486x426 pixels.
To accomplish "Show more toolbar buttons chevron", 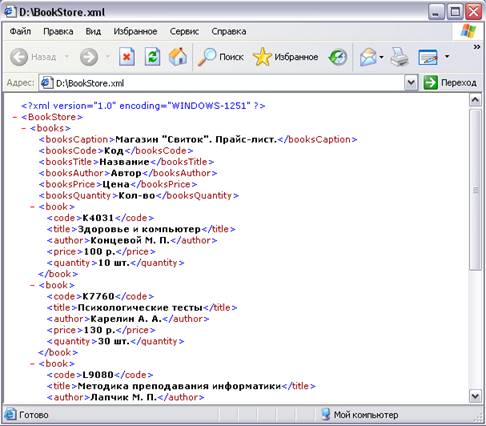I will (477, 47).
